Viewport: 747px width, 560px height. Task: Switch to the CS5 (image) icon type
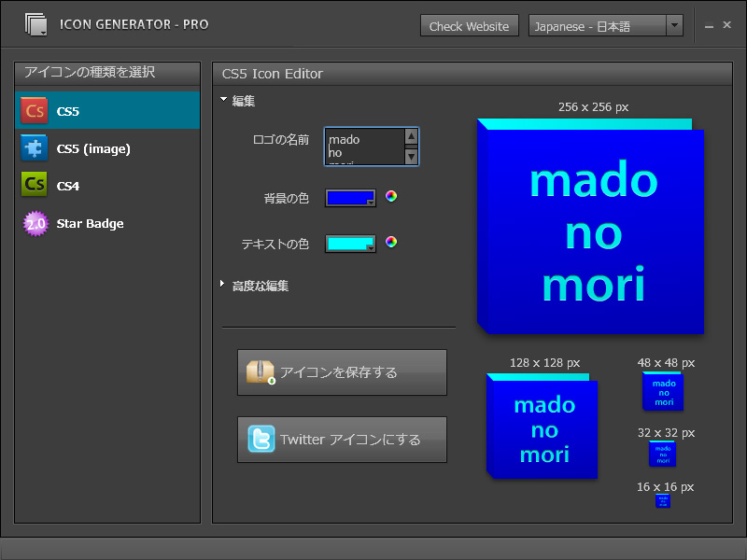(x=106, y=148)
